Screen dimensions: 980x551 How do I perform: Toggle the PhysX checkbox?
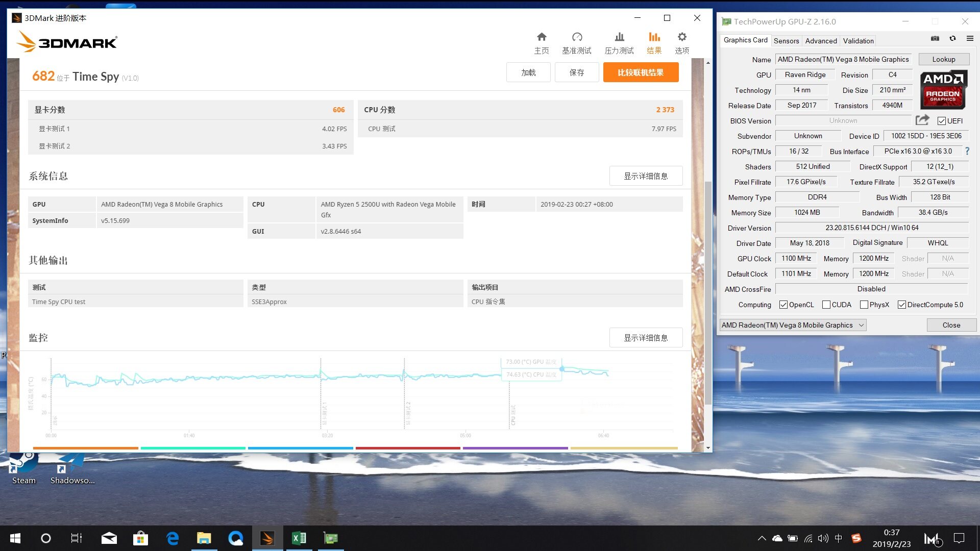[864, 305]
